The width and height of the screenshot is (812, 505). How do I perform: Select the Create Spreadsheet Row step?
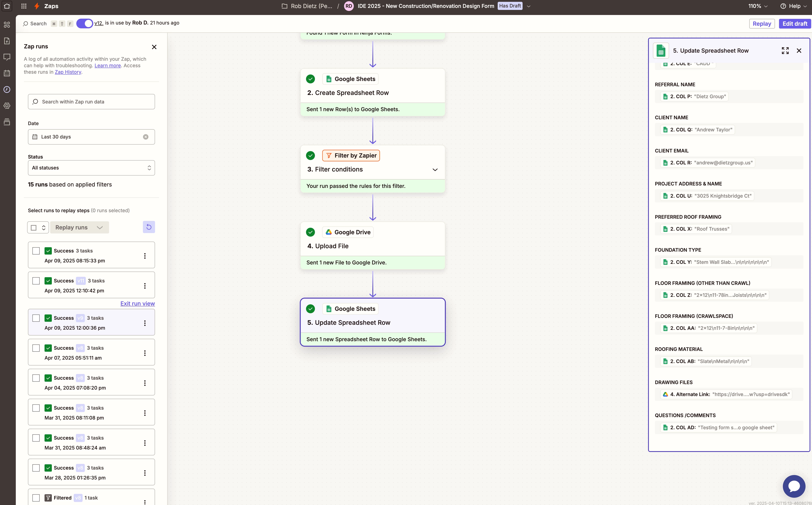coord(372,93)
